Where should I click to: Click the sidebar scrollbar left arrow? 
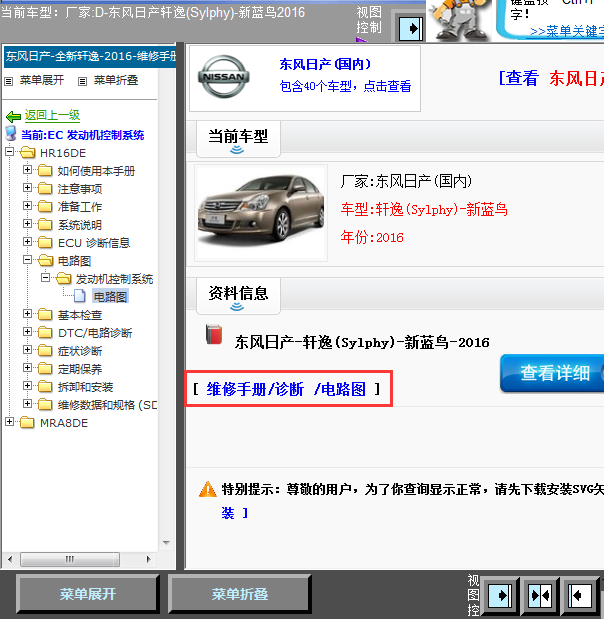coord(10,559)
